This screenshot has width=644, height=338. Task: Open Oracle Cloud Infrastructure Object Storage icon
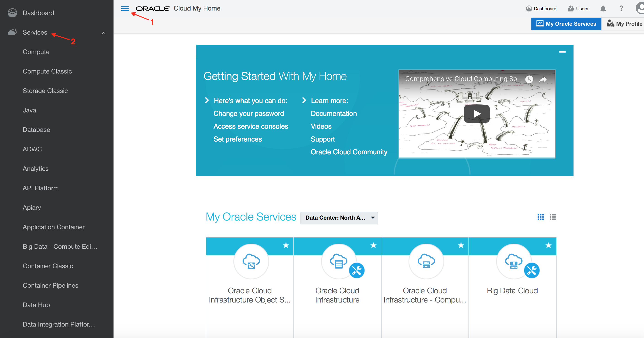[x=251, y=262]
